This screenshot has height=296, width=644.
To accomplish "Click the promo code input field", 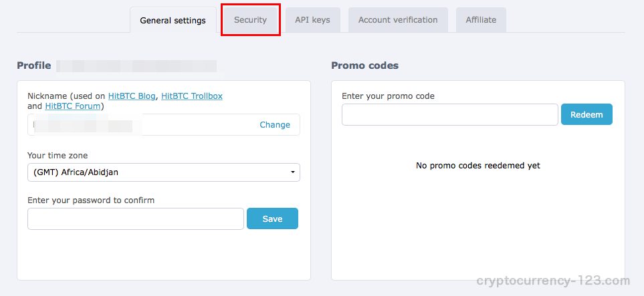I will click(450, 114).
